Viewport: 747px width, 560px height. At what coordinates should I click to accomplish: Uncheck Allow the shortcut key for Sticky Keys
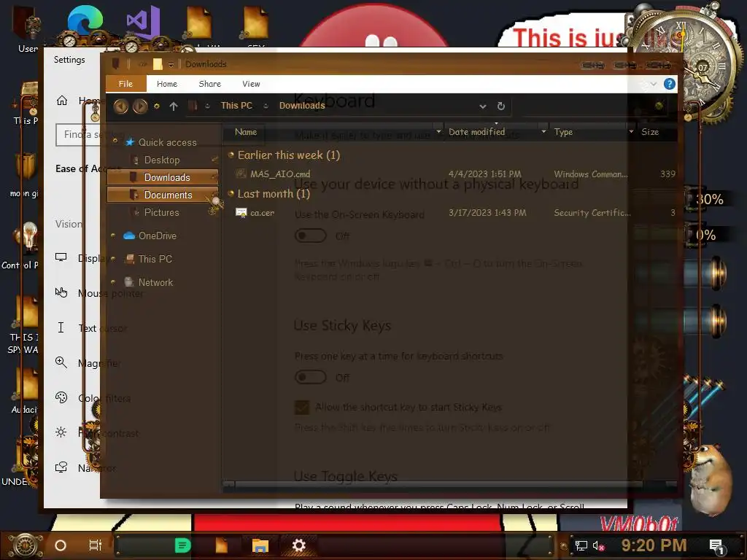pos(302,407)
